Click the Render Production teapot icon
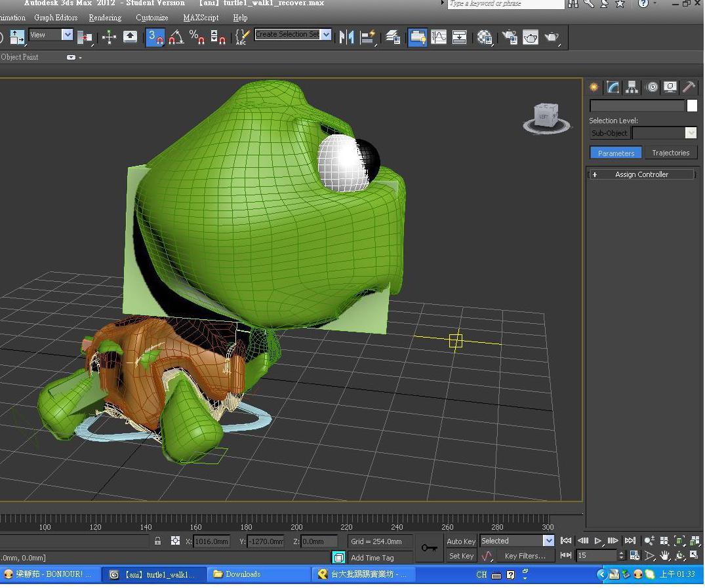This screenshot has width=705, height=588. click(552, 37)
